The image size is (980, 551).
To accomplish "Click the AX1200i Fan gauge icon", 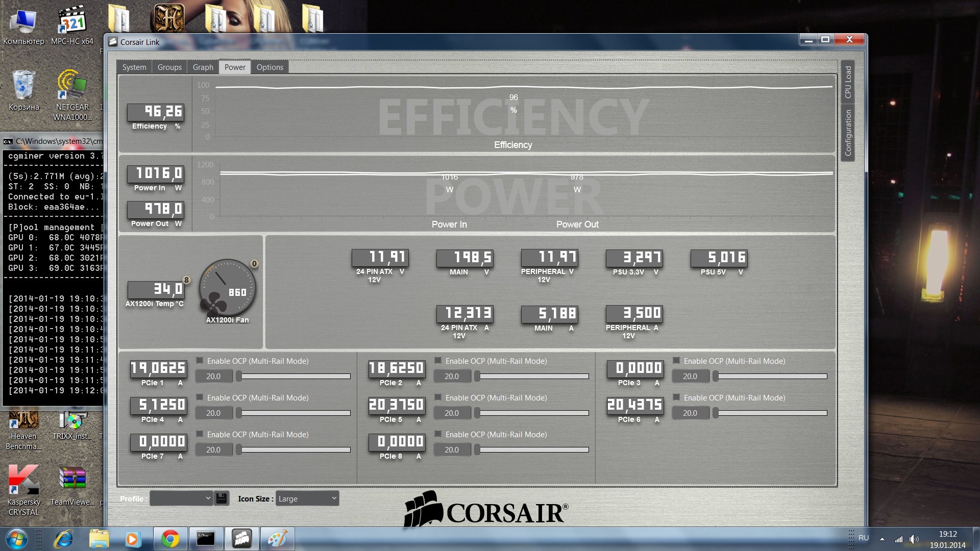I will pyautogui.click(x=227, y=287).
